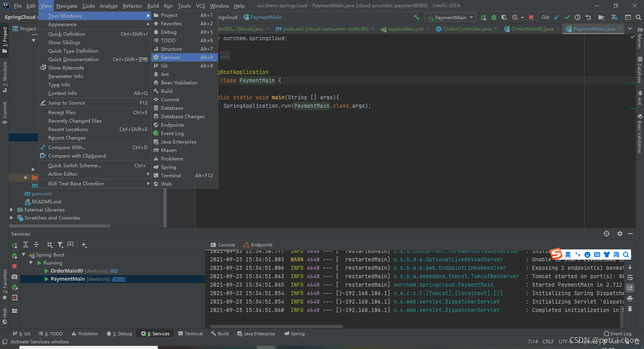Image resolution: width=644 pixels, height=349 pixels.
Task: Click Compare with Clipboard menu entry
Action: coord(95,156)
